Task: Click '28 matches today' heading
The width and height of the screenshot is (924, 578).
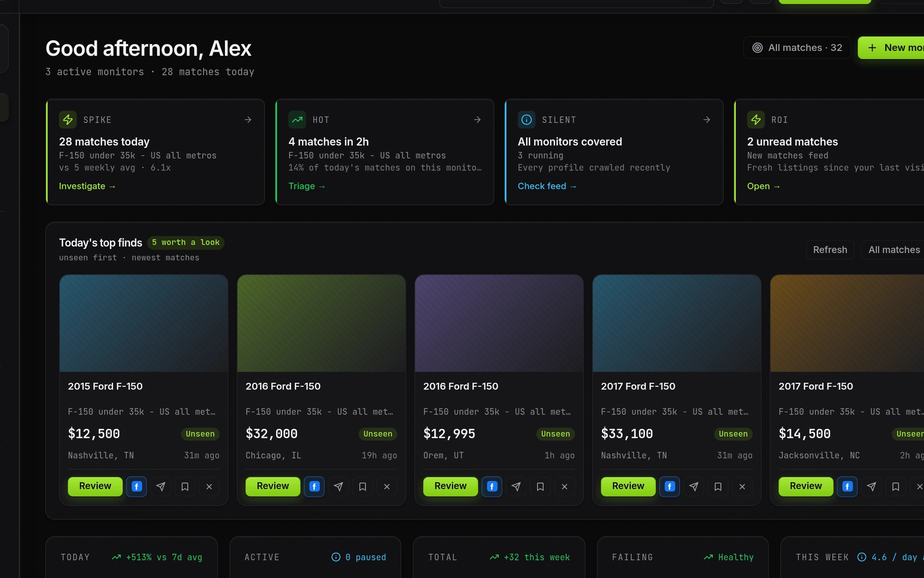Action: 104,142
